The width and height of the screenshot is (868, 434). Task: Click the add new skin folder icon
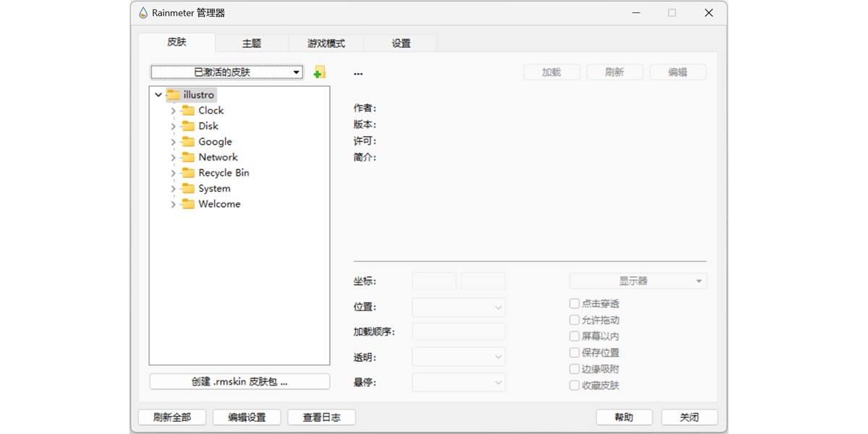pyautogui.click(x=319, y=72)
